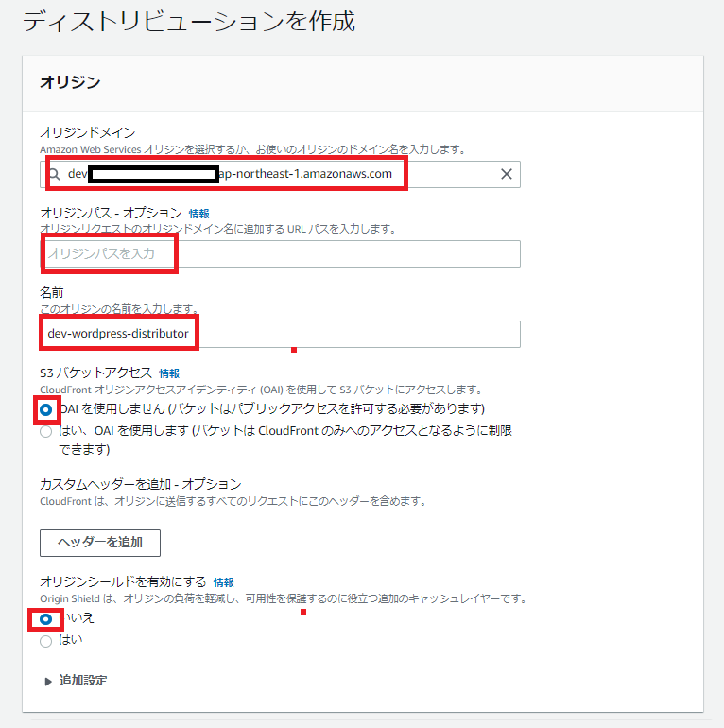Open the 情報 link next to S3 バケットアクセス
724x728 pixels.
click(x=169, y=373)
